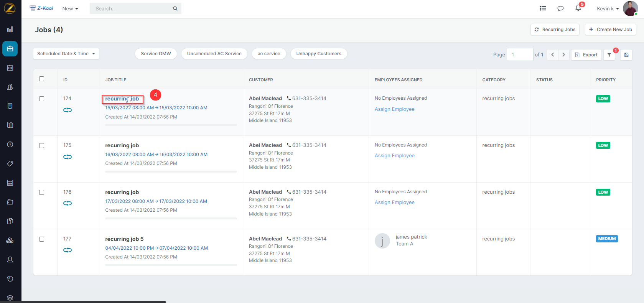Tick the checkbox for job 176
The image size is (644, 303).
click(42, 193)
